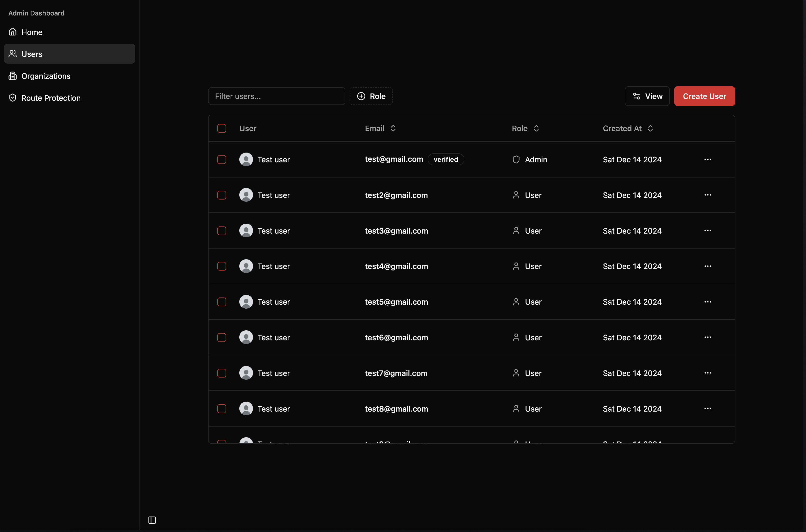806x532 pixels.
Task: Go to Users in sidebar
Action: (32, 54)
